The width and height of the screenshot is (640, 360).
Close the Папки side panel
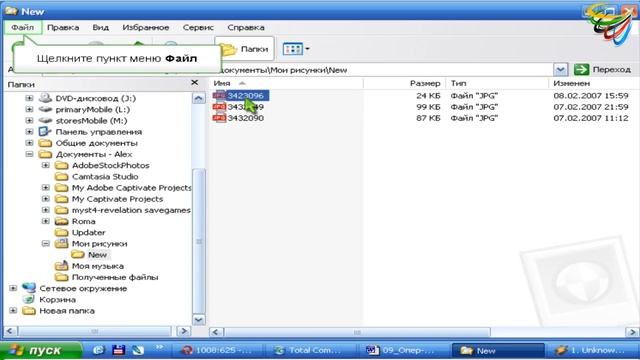(195, 83)
